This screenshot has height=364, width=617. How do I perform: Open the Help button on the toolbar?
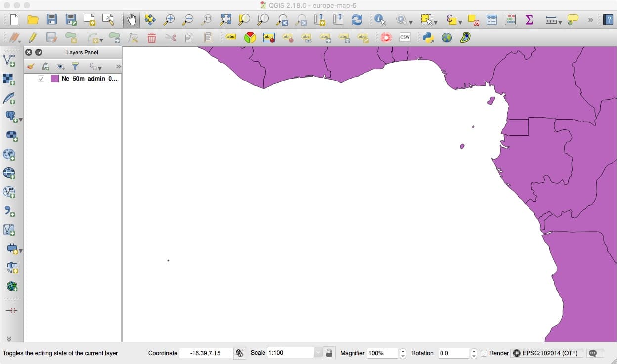pos(609,20)
